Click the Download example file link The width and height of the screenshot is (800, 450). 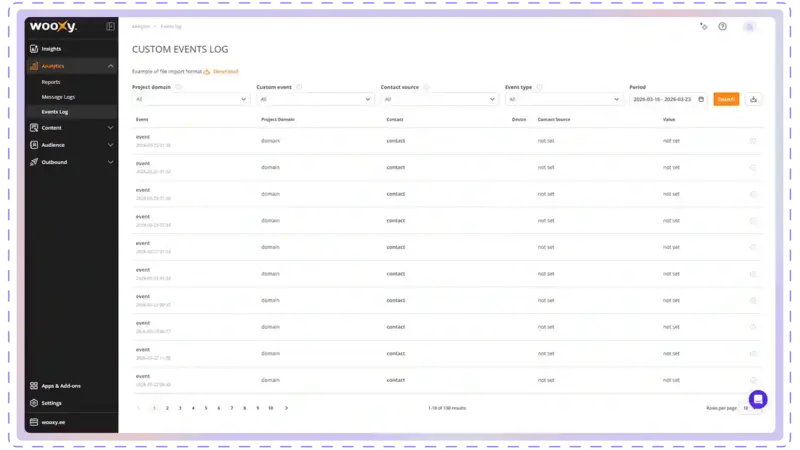tap(226, 71)
